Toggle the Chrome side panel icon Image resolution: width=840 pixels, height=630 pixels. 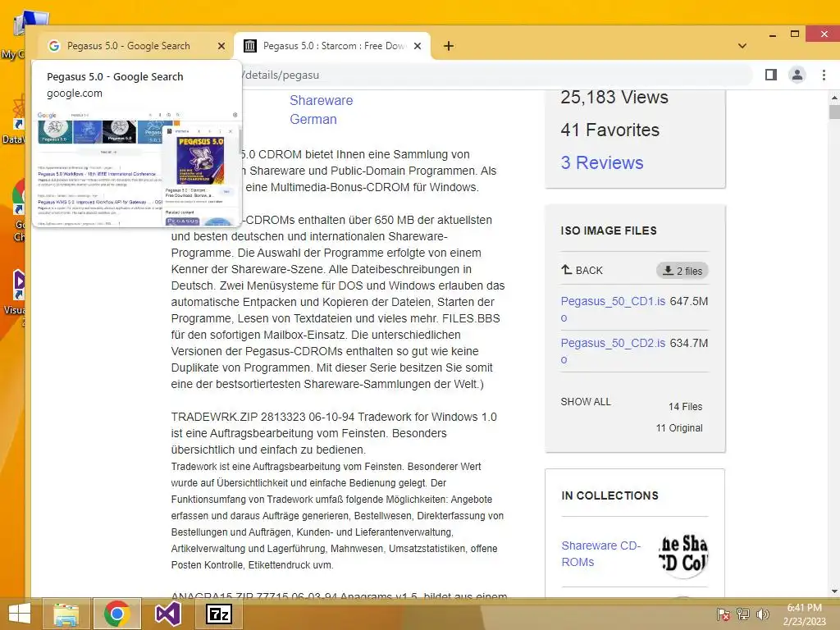[x=771, y=75]
